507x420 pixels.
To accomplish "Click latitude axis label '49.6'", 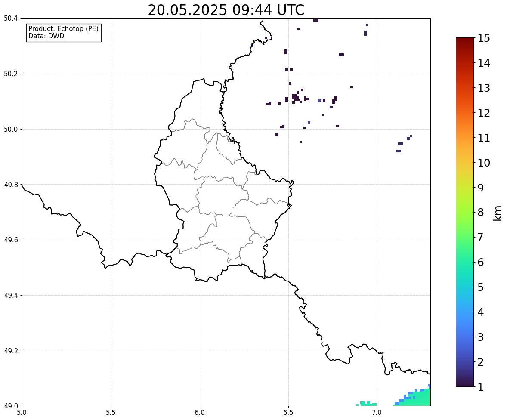I will 11,240.
